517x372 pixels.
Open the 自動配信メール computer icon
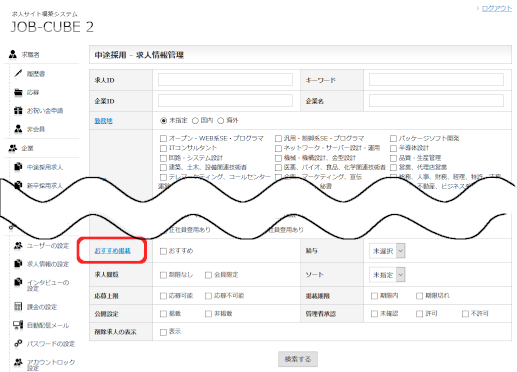coord(18,325)
